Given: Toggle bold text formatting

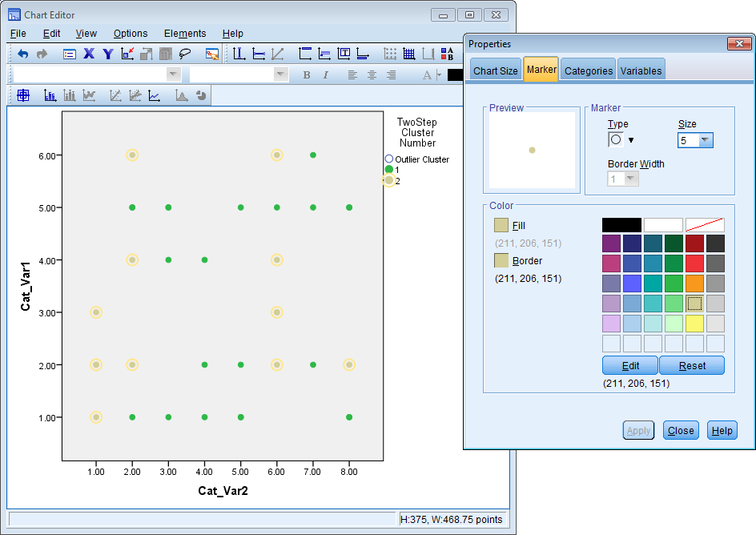Looking at the screenshot, I should [305, 74].
